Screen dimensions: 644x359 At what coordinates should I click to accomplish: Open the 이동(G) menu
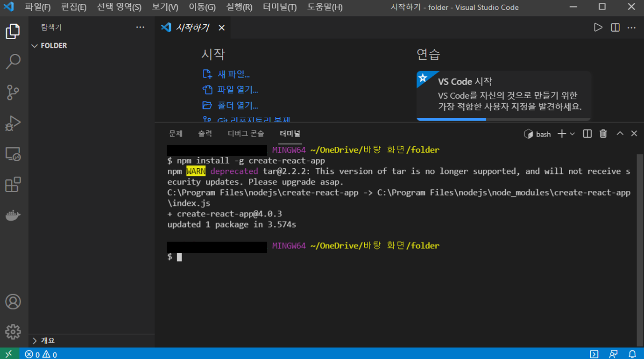pyautogui.click(x=202, y=7)
